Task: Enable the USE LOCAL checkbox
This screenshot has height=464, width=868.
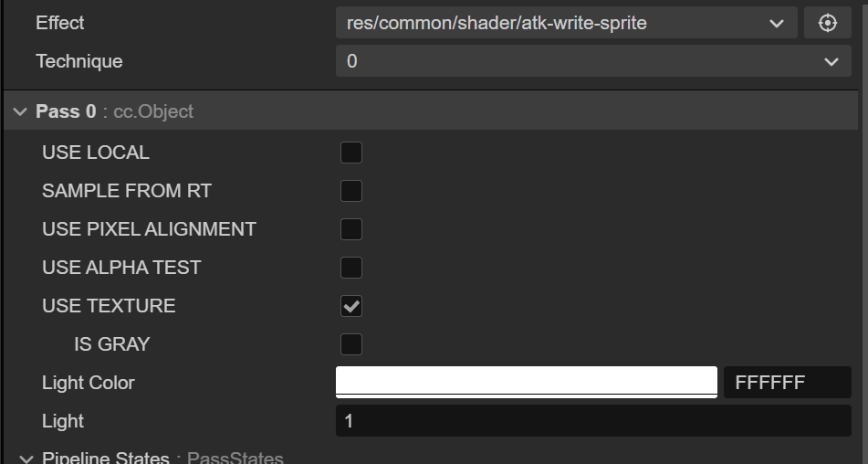Action: coord(351,153)
